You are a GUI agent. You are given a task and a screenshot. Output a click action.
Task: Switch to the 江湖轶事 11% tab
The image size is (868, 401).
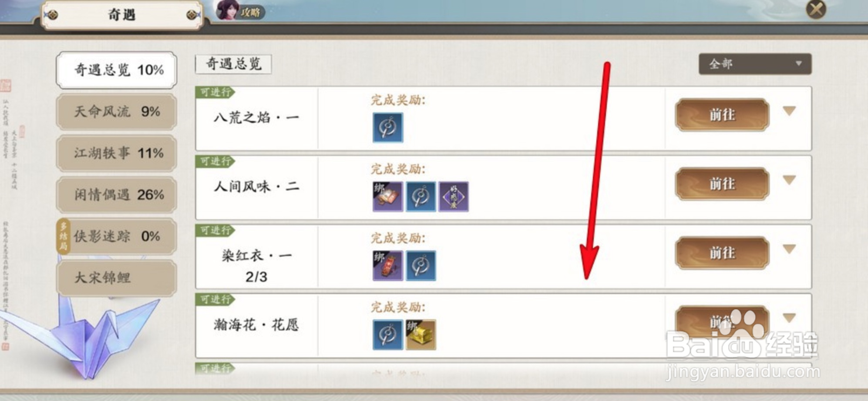tap(117, 153)
